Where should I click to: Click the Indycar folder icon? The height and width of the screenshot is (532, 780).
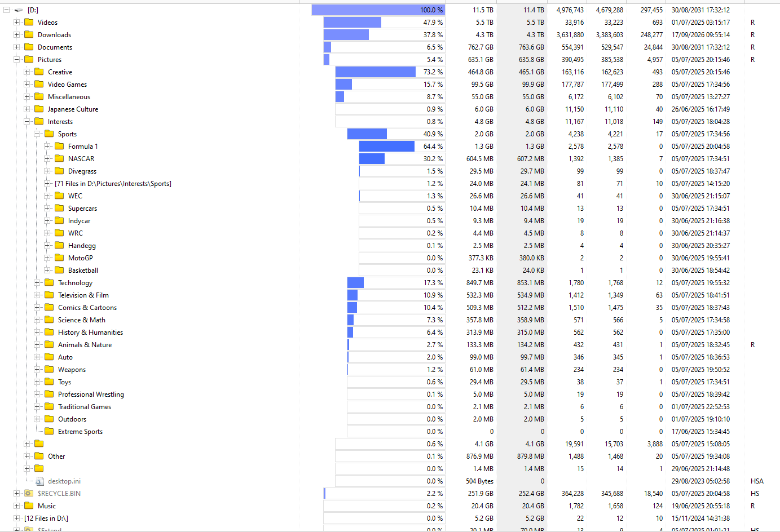click(x=59, y=221)
